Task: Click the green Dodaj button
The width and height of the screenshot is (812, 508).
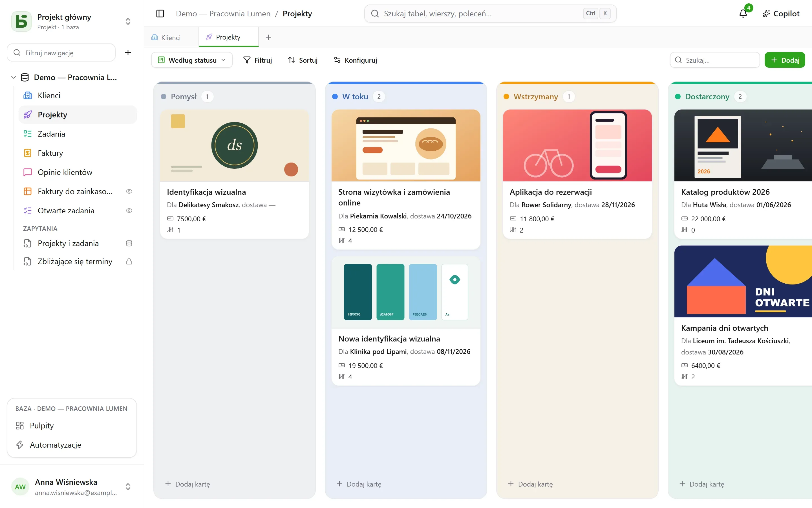Action: click(784, 60)
